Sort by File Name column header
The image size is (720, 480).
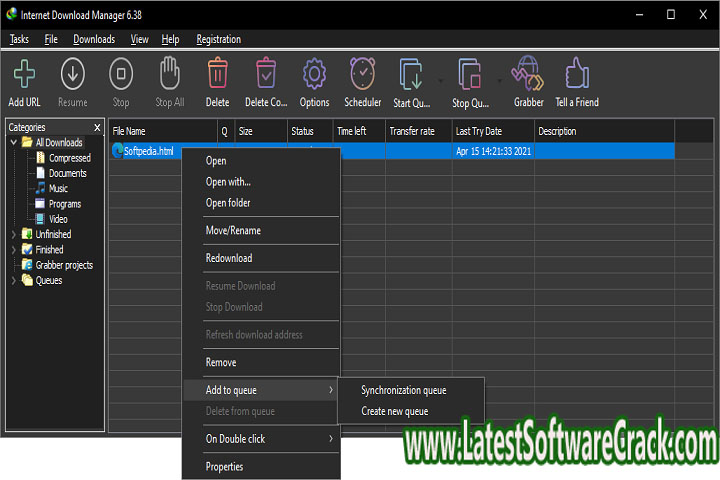click(x=163, y=131)
